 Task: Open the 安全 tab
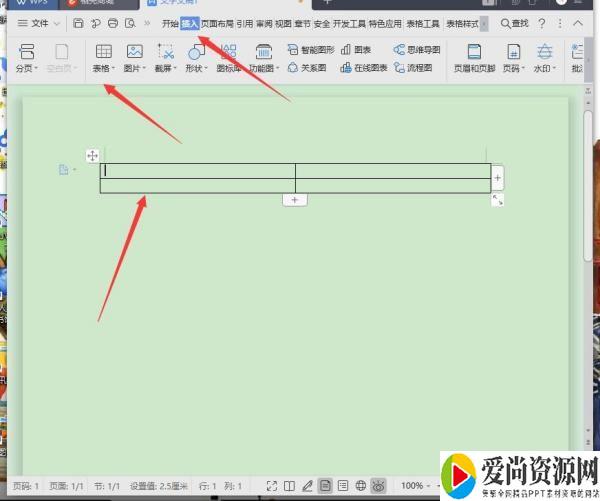coord(321,24)
